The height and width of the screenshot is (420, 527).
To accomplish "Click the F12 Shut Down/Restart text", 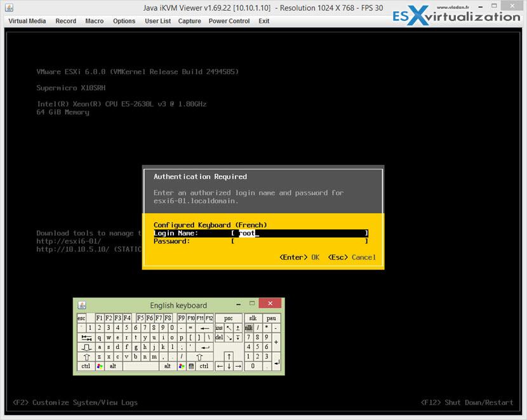I will [467, 402].
